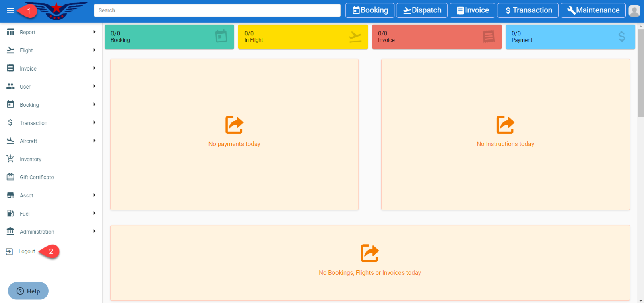Screen dimensions: 644x303
Task: Open the User sidebar menu item
Action: 25,87
